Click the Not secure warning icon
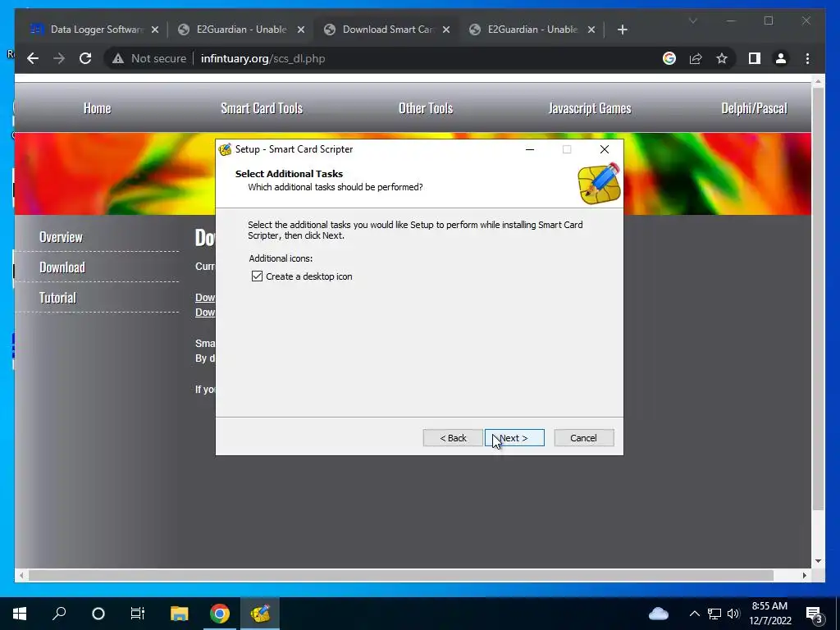This screenshot has width=840, height=630. 118,58
